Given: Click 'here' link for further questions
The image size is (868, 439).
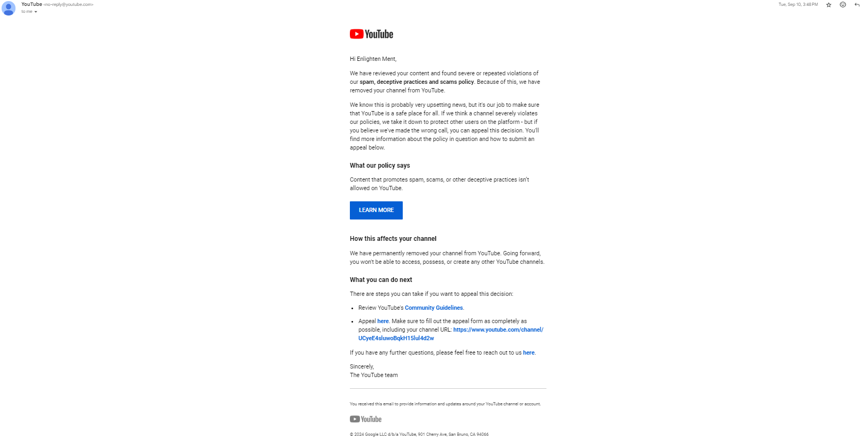Looking at the screenshot, I should coord(529,353).
